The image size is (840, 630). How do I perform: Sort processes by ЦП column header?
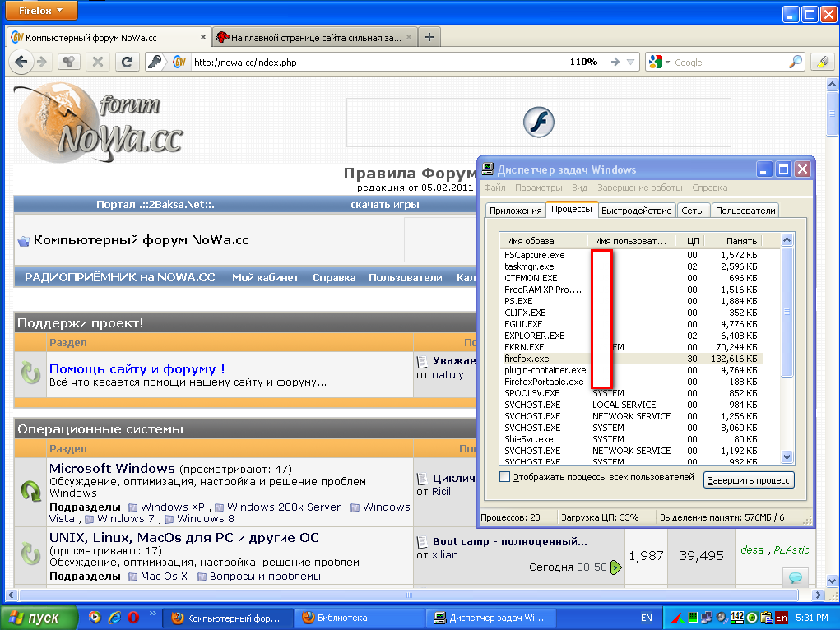coord(689,241)
